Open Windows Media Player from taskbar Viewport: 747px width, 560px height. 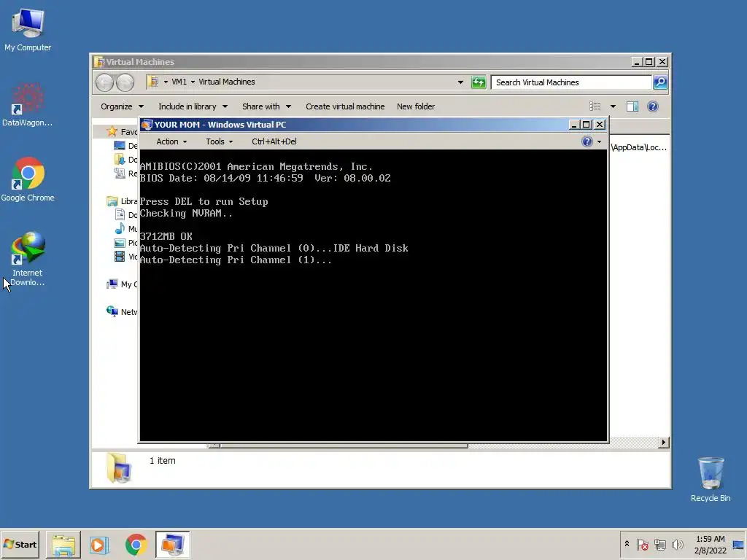point(99,545)
